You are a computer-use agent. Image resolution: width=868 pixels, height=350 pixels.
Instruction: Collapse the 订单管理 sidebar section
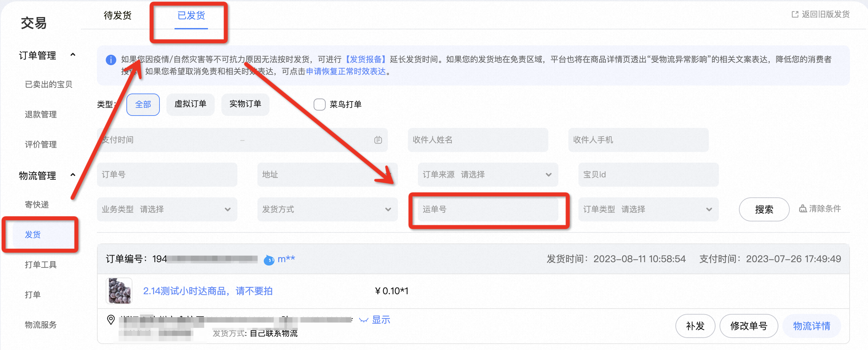73,55
